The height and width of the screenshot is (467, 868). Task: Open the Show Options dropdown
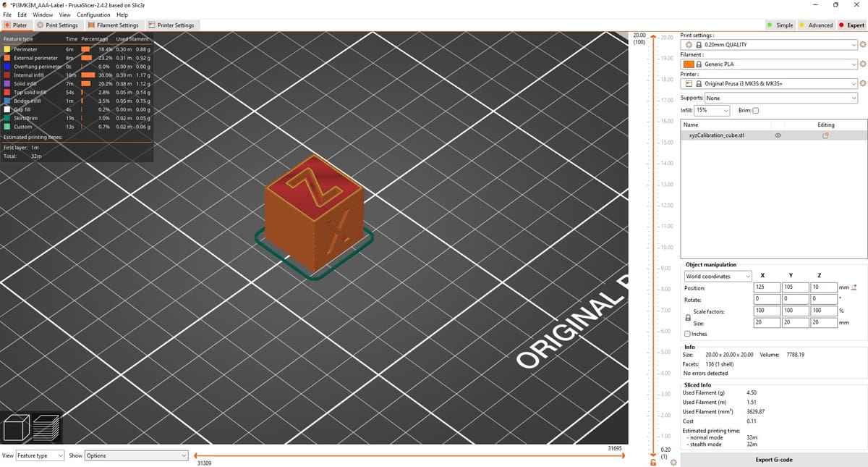pos(137,455)
